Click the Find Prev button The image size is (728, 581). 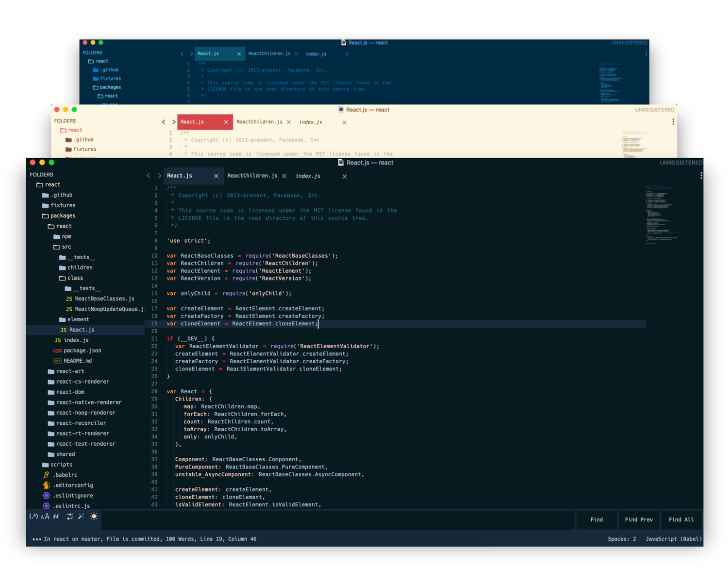coord(639,519)
